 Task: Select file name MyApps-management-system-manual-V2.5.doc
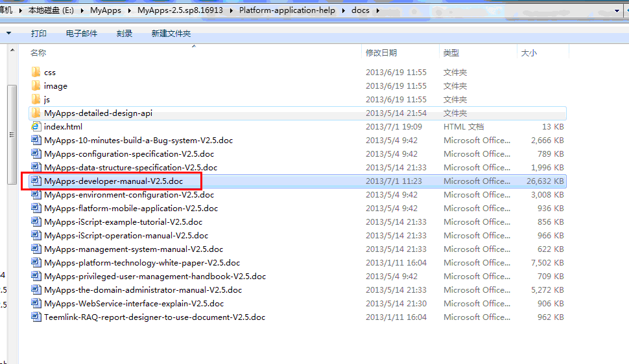[134, 249]
